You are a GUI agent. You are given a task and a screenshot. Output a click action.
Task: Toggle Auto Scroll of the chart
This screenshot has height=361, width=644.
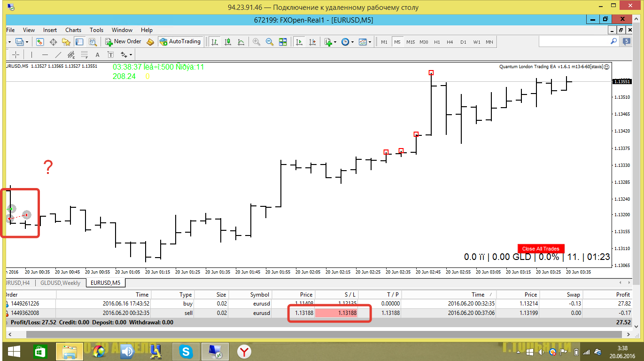click(299, 42)
